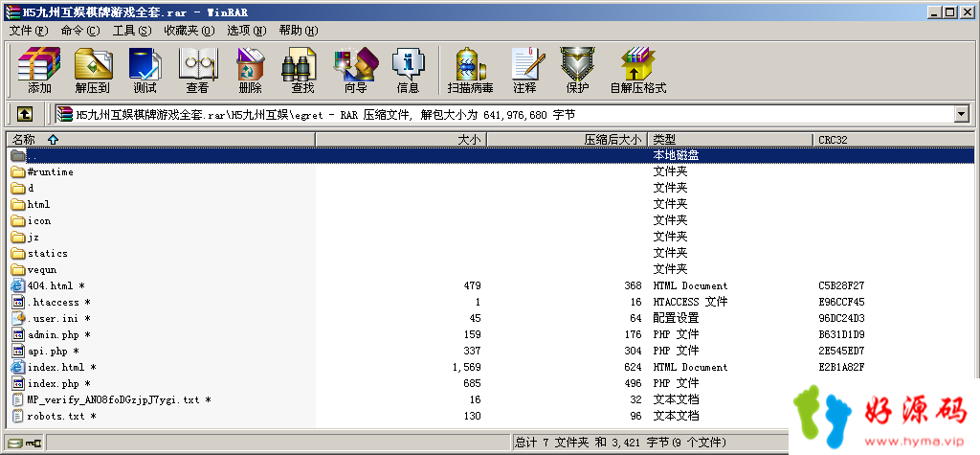This screenshot has height=455, width=980.
Task: Sort by Packed size (压缩后大小) header
Action: (567, 140)
